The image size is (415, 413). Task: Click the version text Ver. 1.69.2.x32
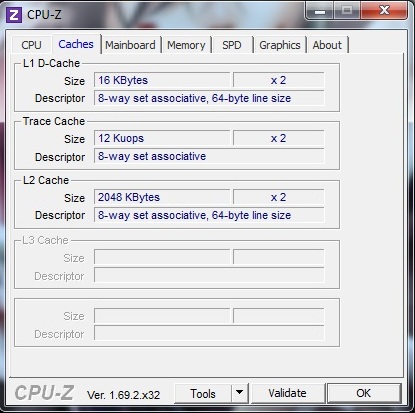click(x=124, y=395)
